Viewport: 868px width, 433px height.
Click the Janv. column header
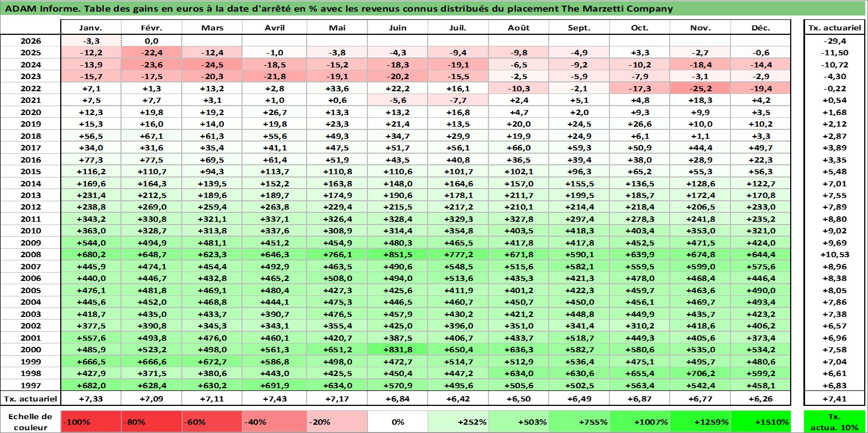[91, 28]
